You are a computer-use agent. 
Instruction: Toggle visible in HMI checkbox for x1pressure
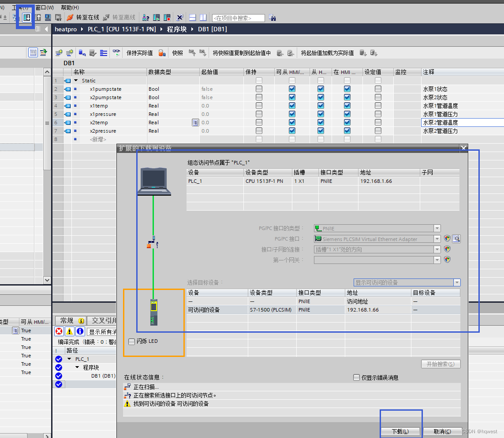[347, 114]
